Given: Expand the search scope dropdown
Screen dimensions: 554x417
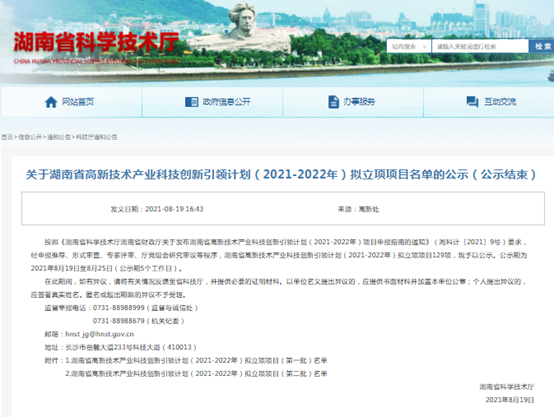Looking at the screenshot, I should tap(409, 46).
